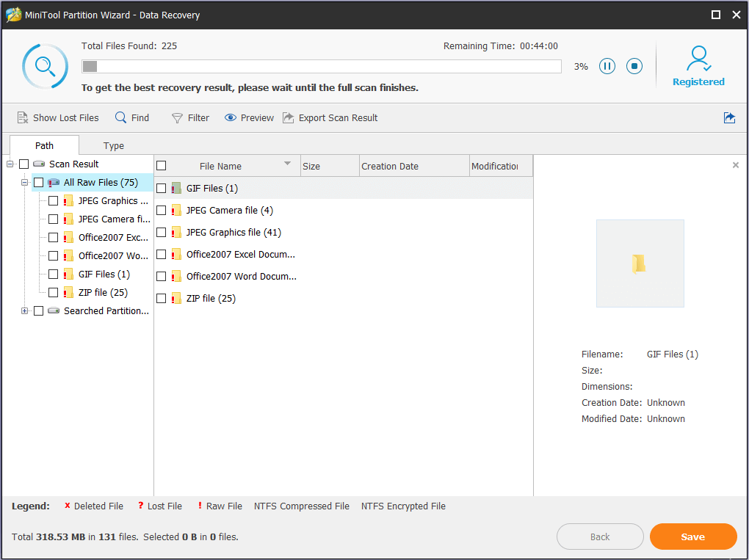Check the Office2007 Excel Document checkbox in the file list
This screenshot has width=749, height=560.
tap(162, 255)
